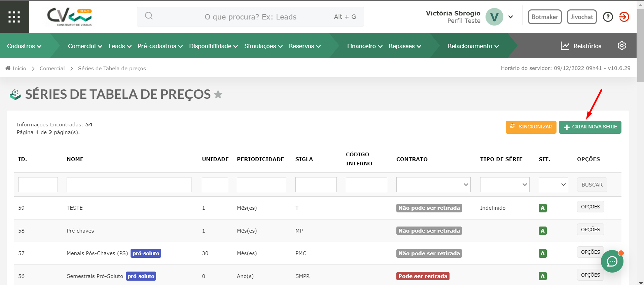644x285 pixels.
Task: Click the CV Construtor de Vendas logo
Action: (x=70, y=17)
